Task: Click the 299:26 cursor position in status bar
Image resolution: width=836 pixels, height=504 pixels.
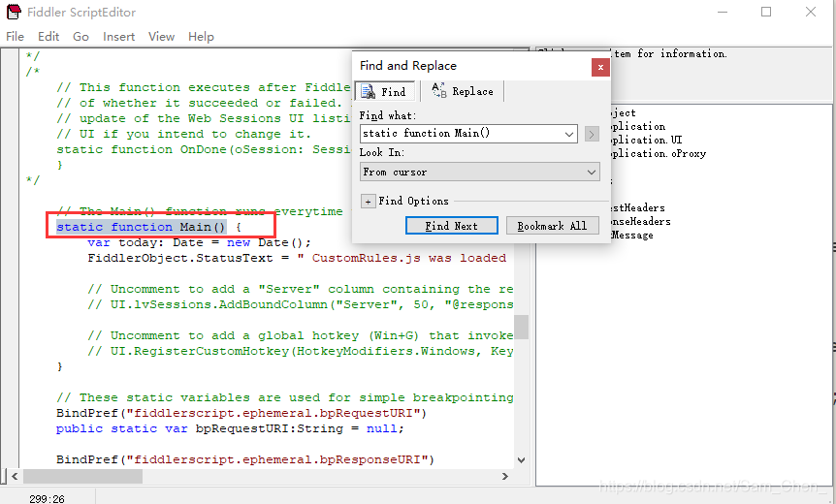Action: (47, 499)
